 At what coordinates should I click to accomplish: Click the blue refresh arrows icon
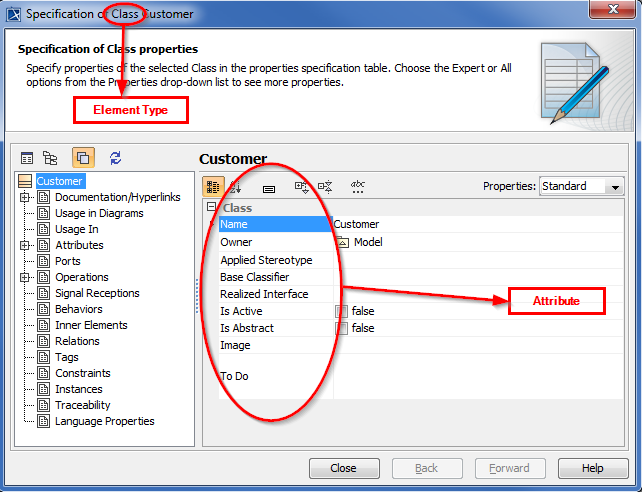[115, 158]
